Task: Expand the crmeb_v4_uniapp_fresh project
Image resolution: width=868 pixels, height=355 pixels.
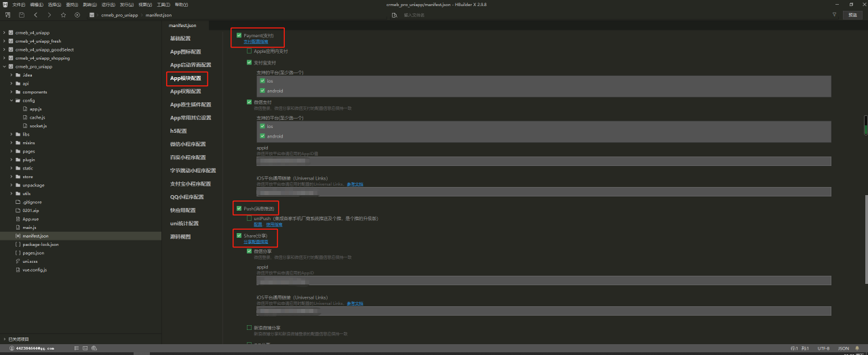Action: click(x=4, y=41)
